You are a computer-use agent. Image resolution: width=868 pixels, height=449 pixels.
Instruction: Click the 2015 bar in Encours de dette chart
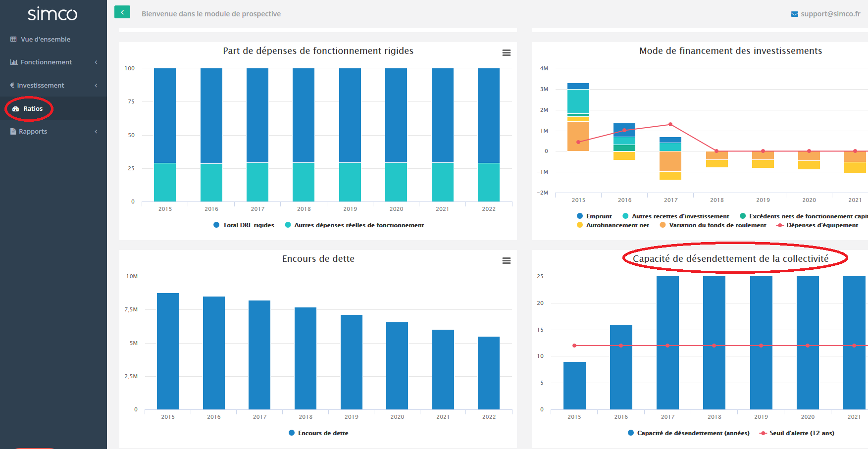click(x=168, y=351)
